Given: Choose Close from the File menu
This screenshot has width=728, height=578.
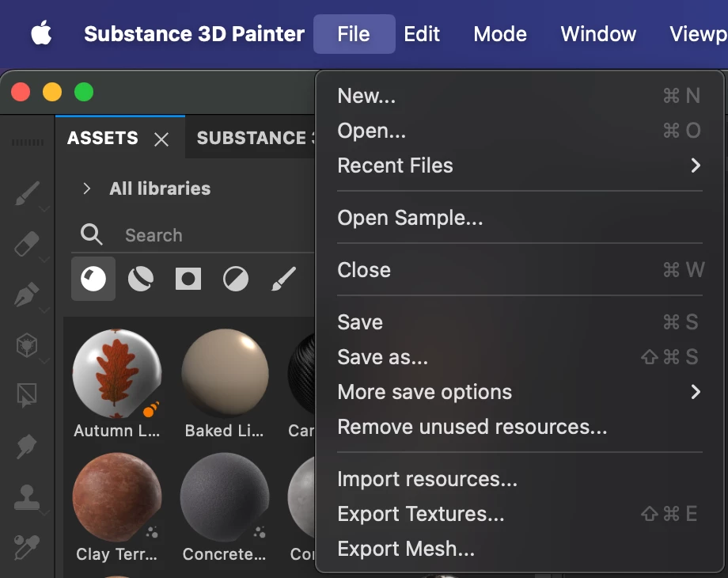Looking at the screenshot, I should click(x=520, y=270).
